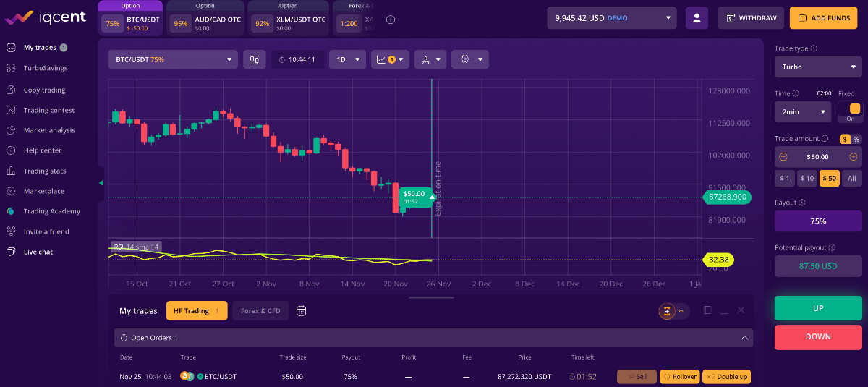Select the $ 10 preset amount
868x387 pixels.
point(807,178)
